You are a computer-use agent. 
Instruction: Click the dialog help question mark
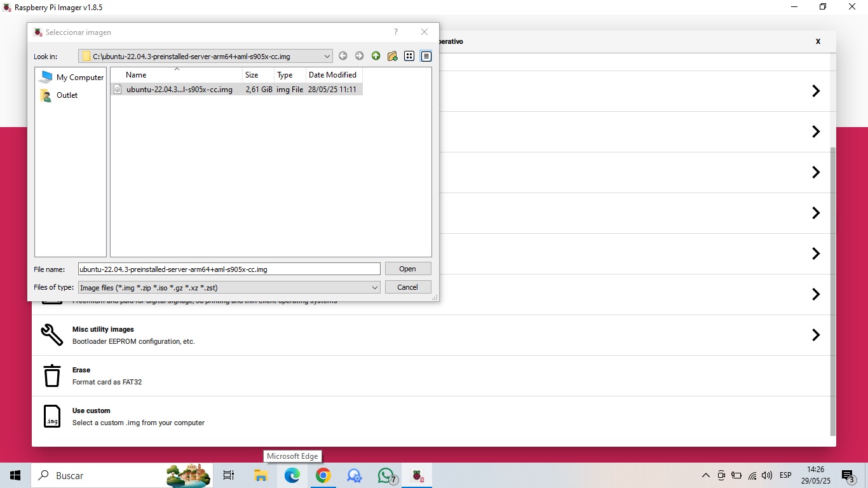[x=396, y=32]
